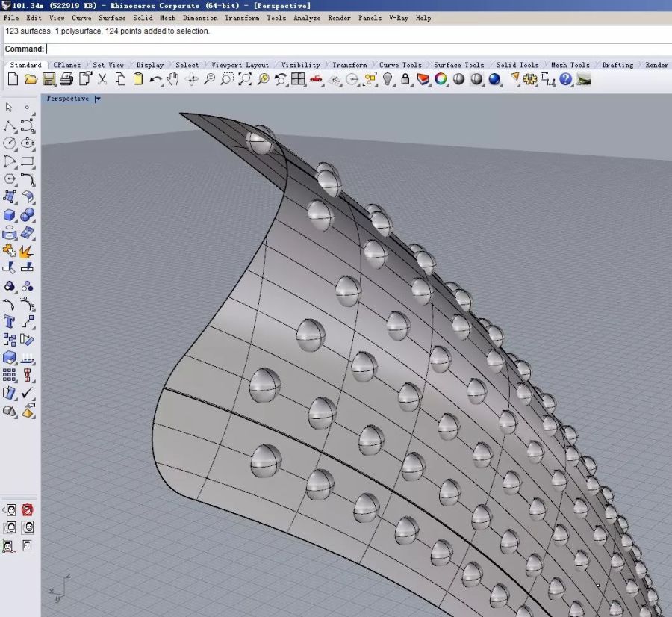Viewport: 672px width, 617px height.
Task: Choose the Box solid tool
Action: coord(10,215)
